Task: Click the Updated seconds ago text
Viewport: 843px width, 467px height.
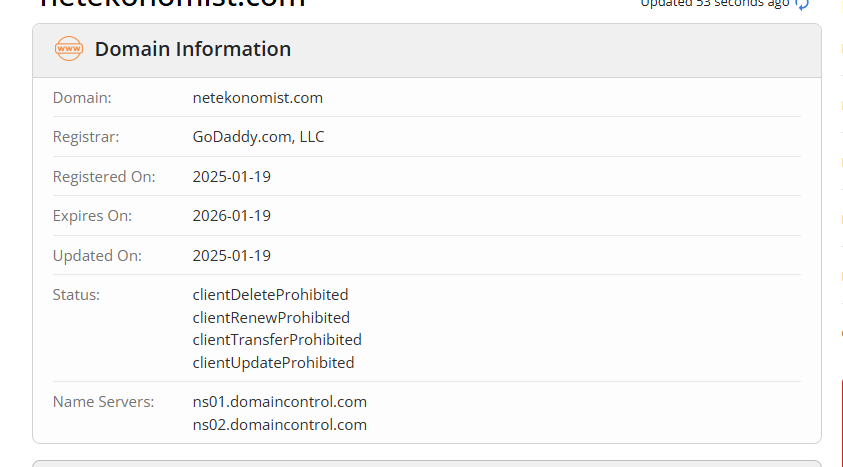Action: pos(715,4)
